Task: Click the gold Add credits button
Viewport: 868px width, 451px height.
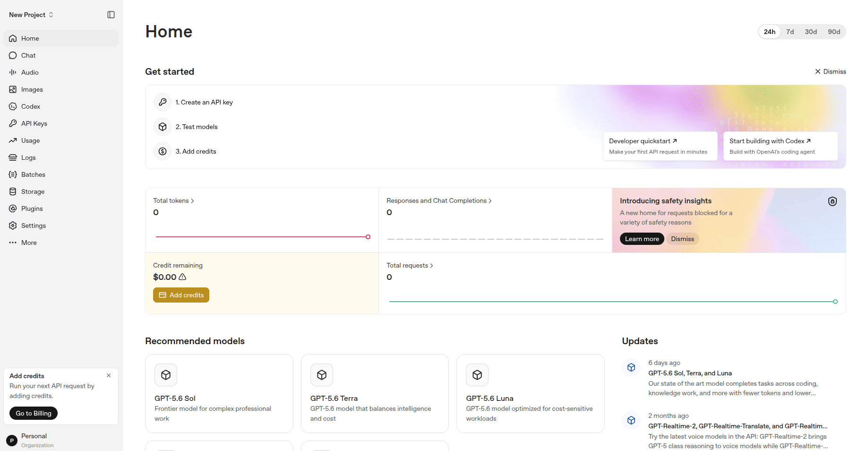Action: coord(181,295)
